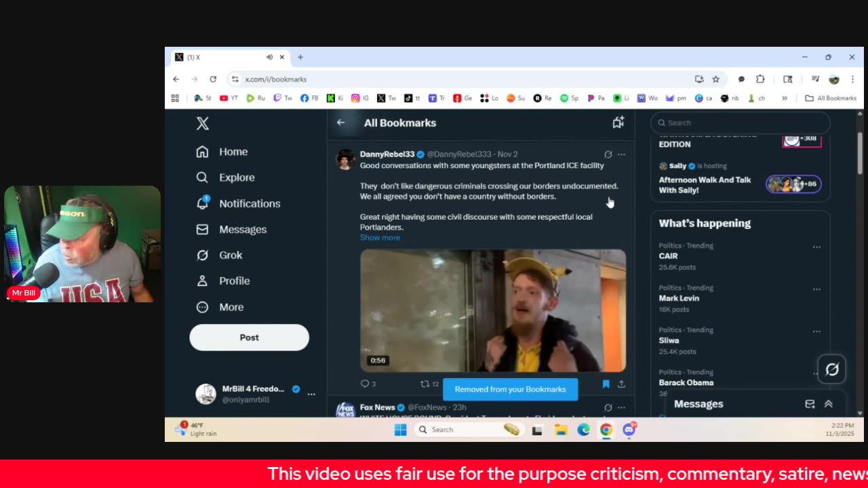Image resolution: width=868 pixels, height=488 pixels.
Task: Click Show more on DannyRebel33's post
Action: (380, 238)
